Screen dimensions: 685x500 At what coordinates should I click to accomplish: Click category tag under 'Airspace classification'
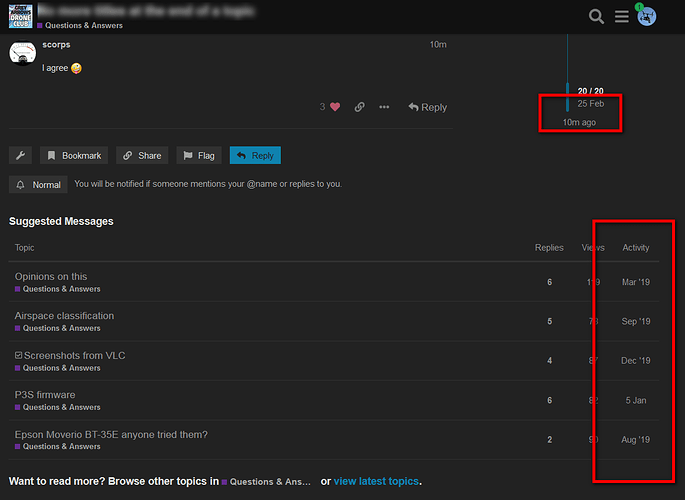[58, 328]
